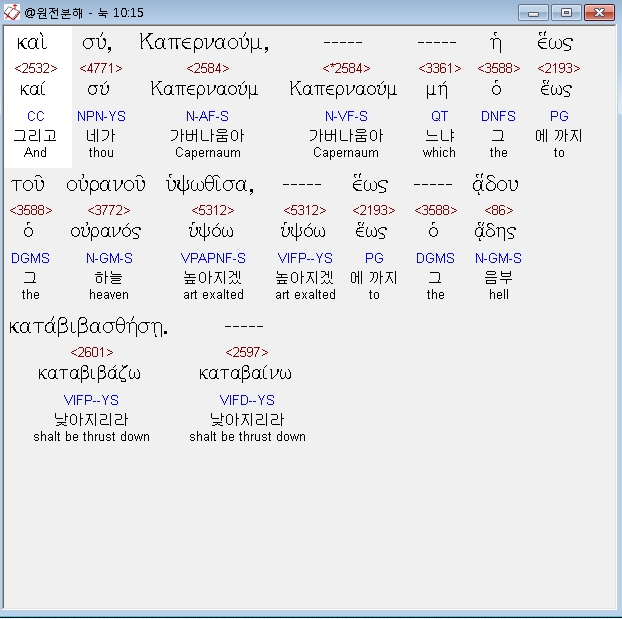Click Strong's number <3772>
Viewport: 622px width, 619px height.
(x=109, y=210)
